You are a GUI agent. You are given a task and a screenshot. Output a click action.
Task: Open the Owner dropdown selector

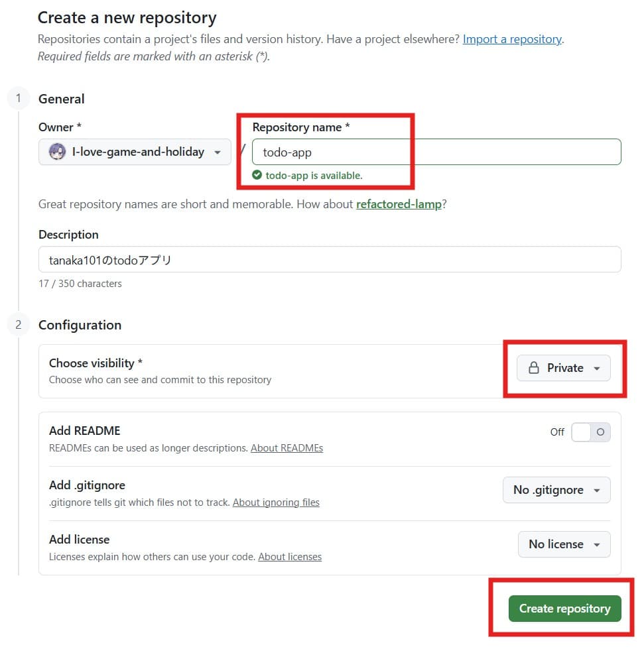coord(135,152)
